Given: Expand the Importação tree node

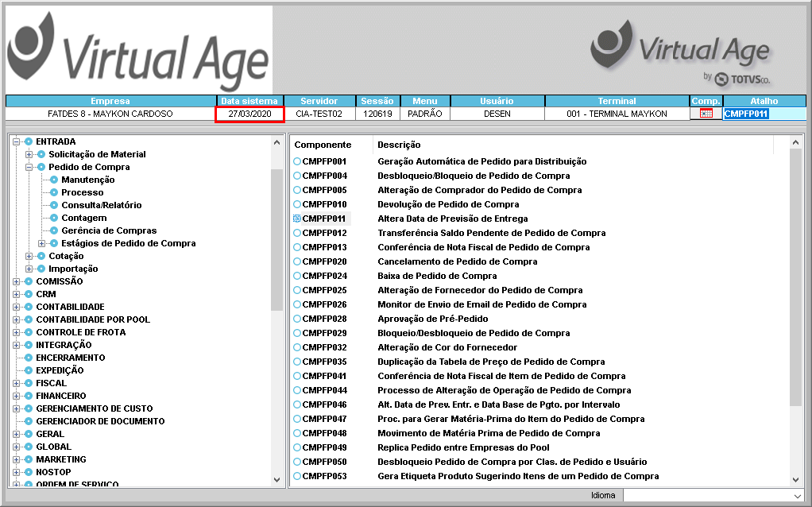Looking at the screenshot, I should click(29, 269).
